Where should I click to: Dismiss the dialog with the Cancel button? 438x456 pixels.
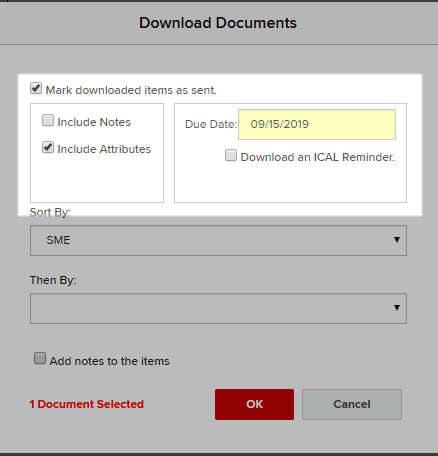[x=352, y=404]
